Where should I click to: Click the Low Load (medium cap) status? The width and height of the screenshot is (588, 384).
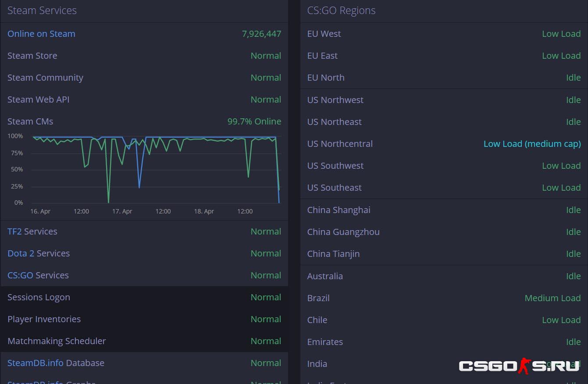coord(532,144)
